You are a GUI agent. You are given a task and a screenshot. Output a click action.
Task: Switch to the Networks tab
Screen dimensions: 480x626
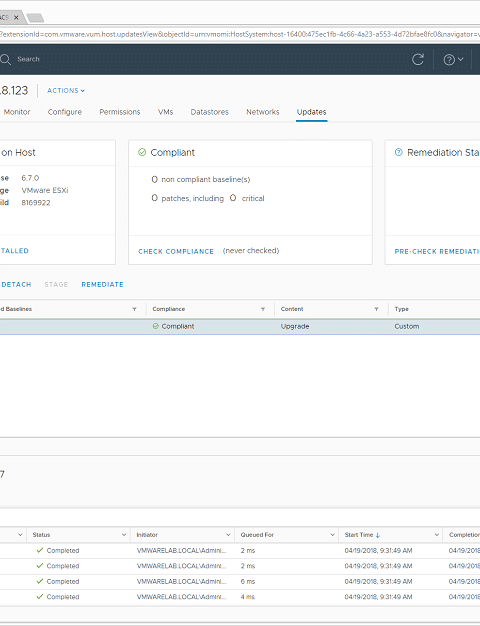coord(263,112)
